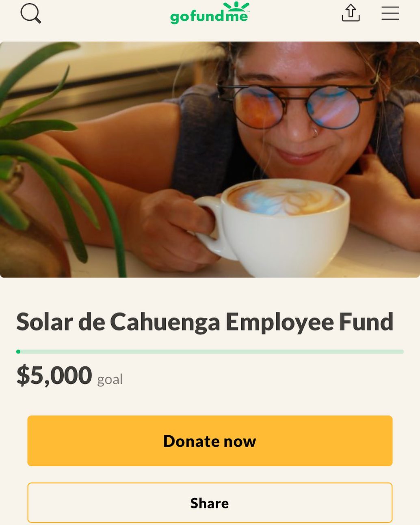Image resolution: width=420 pixels, height=525 pixels.
Task: Tap the share upload icon in header
Action: [x=351, y=13]
